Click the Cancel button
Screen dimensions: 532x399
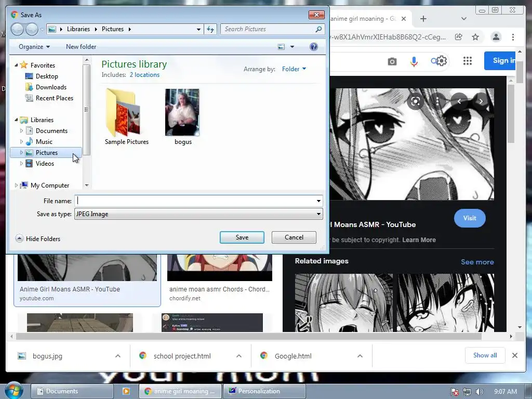[294, 237]
